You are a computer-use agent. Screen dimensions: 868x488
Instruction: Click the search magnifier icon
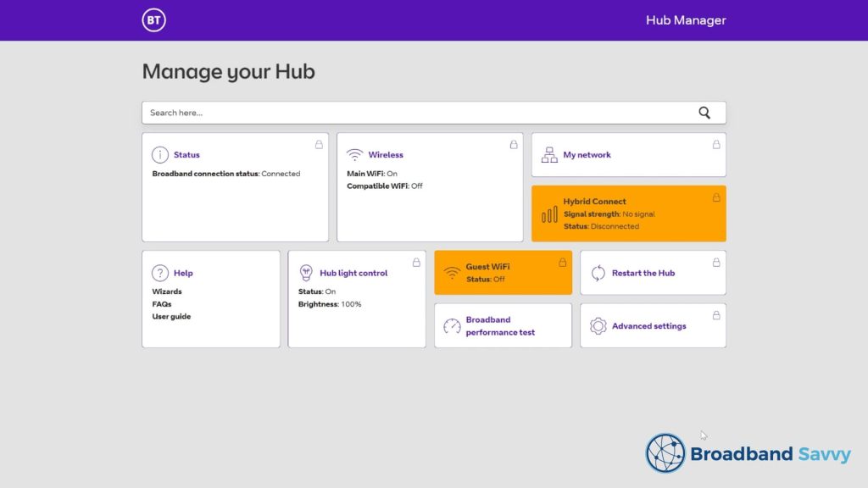click(x=704, y=113)
